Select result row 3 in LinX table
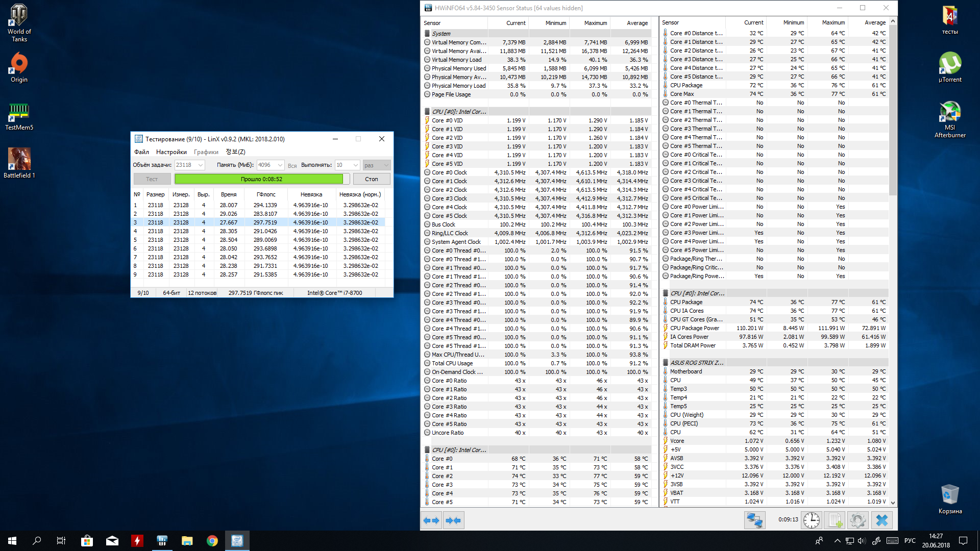This screenshot has width=980, height=551. pyautogui.click(x=255, y=222)
